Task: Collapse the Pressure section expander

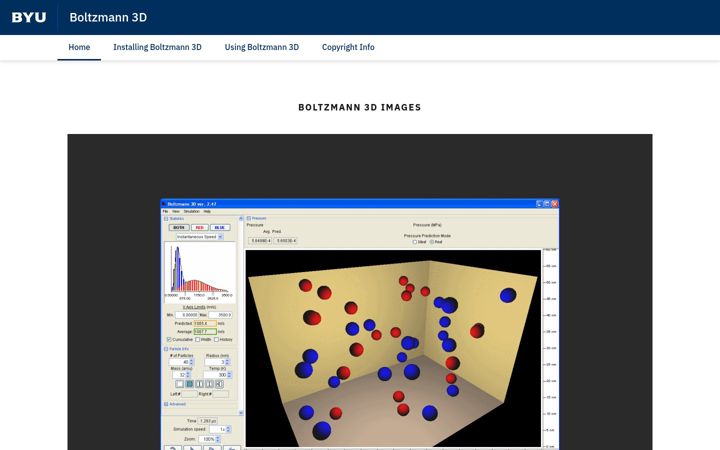Action: click(x=249, y=219)
